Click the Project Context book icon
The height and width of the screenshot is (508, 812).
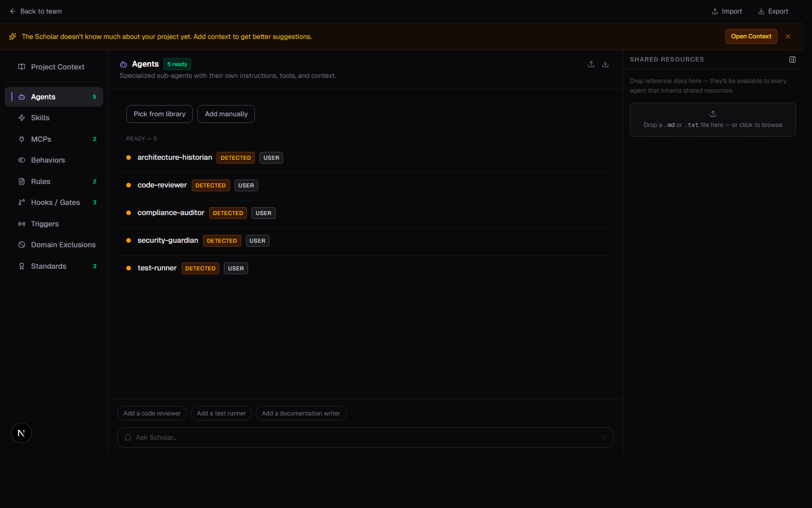[x=21, y=67]
